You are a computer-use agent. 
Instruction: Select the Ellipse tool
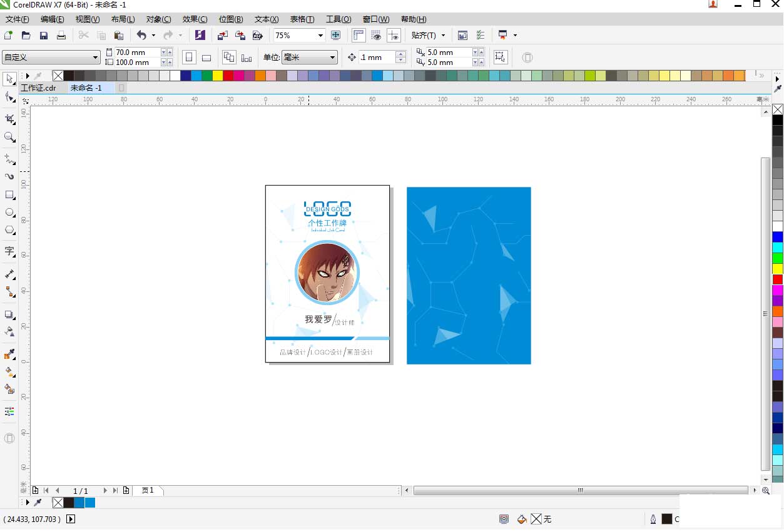9,213
